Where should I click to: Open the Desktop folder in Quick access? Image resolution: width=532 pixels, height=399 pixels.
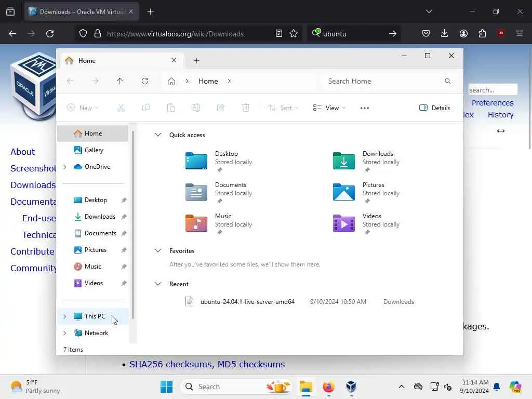pyautogui.click(x=219, y=161)
